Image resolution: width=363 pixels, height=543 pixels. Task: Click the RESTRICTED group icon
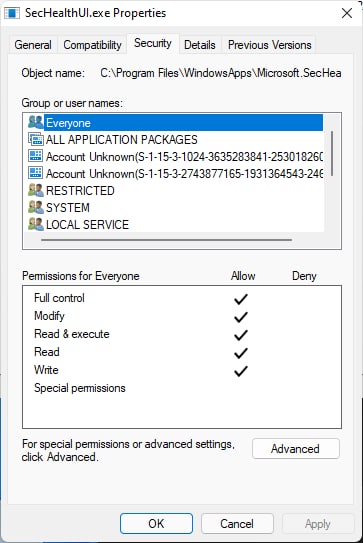[36, 190]
